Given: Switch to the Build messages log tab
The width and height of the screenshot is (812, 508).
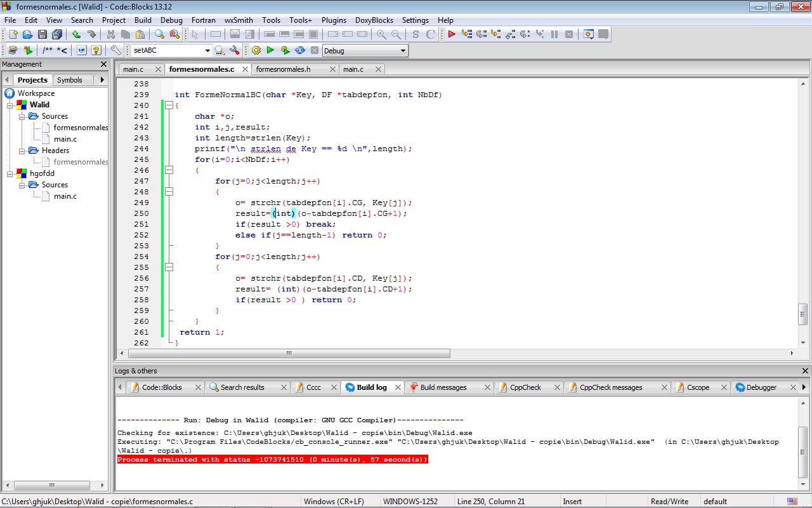Looking at the screenshot, I should (443, 387).
